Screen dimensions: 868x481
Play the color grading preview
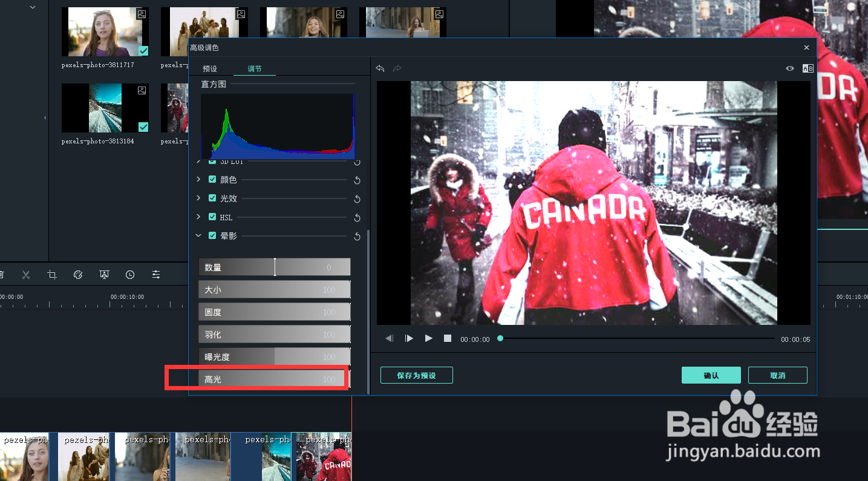(429, 338)
